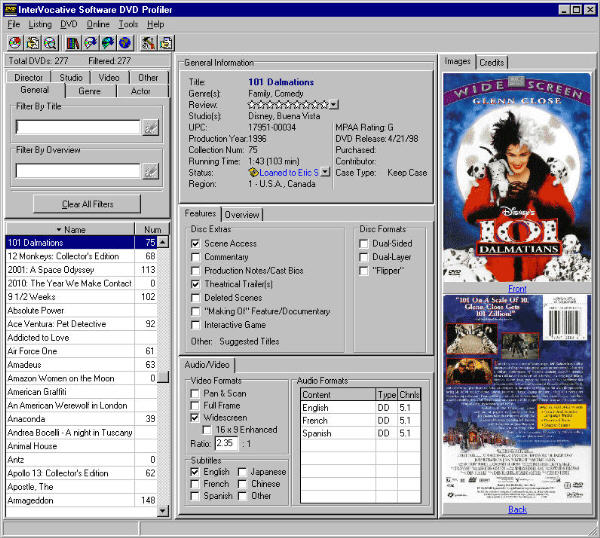600x538 pixels.
Task: Open the Review rating dropdown
Action: coord(334,104)
